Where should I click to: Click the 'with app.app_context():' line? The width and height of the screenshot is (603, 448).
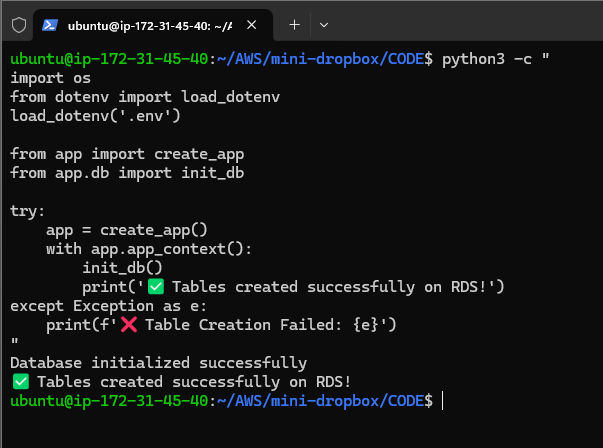click(149, 248)
